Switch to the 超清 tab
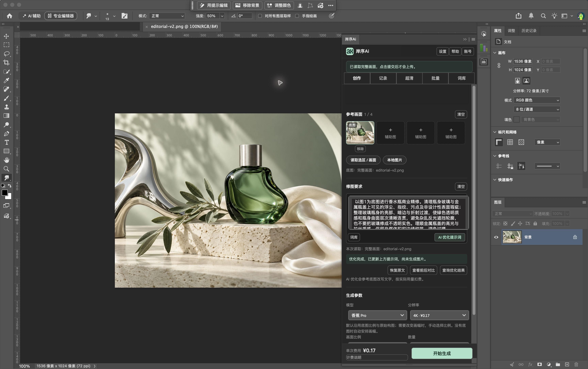This screenshot has width=588, height=369. (409, 78)
